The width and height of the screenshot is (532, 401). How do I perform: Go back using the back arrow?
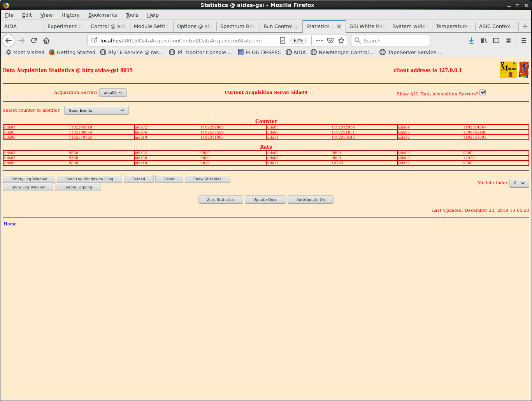[9, 40]
